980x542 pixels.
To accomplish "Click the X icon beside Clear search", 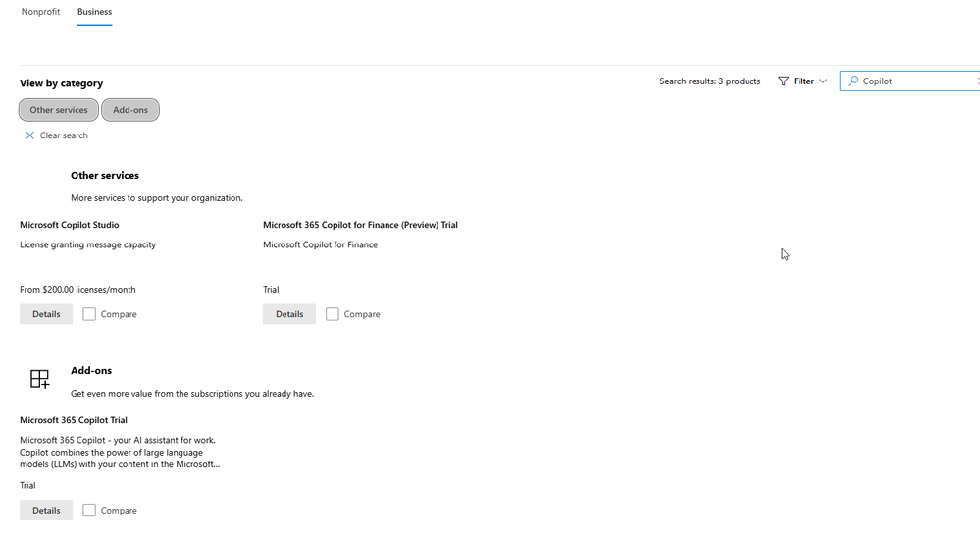I will tap(29, 135).
